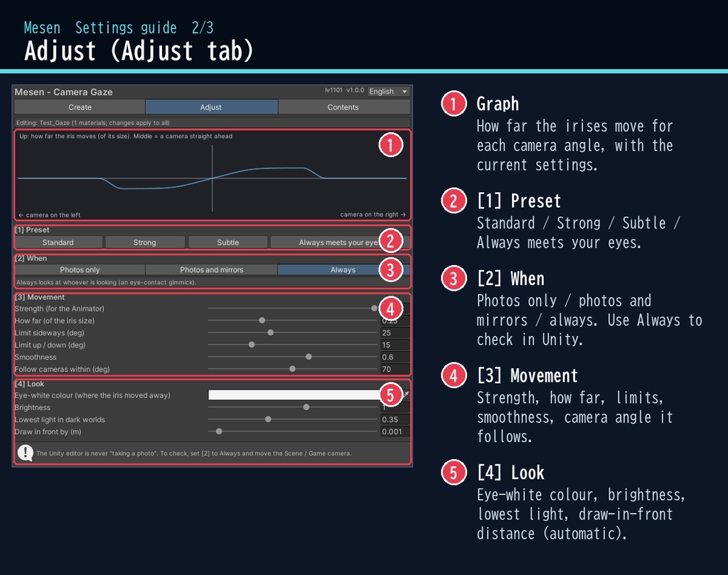Image resolution: width=728 pixels, height=575 pixels.
Task: Adjust the Limit sideways (deg) slider
Action: tap(292, 333)
